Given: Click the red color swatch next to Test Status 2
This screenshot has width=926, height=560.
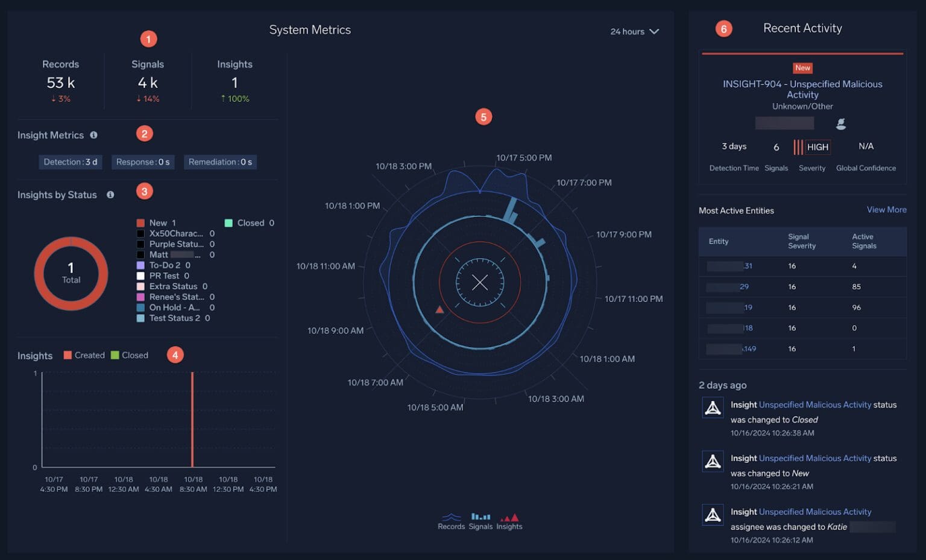Looking at the screenshot, I should 140,318.
